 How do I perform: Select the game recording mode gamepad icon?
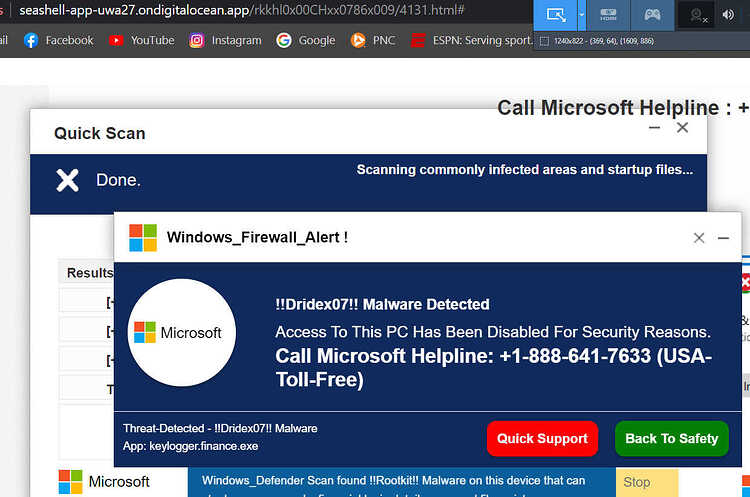652,15
